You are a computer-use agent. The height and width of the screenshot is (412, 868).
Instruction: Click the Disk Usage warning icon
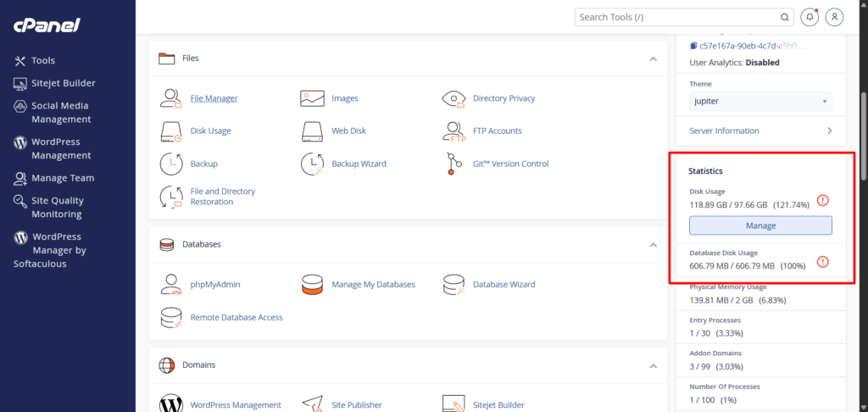[821, 201]
